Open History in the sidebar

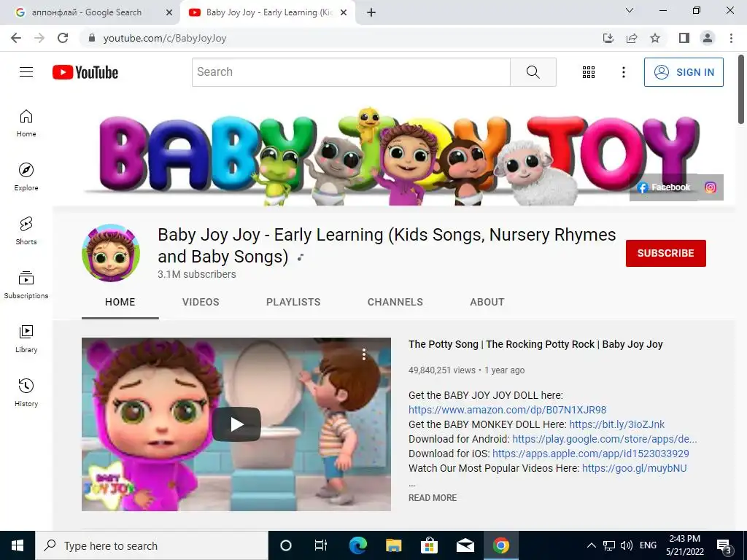[x=26, y=392]
